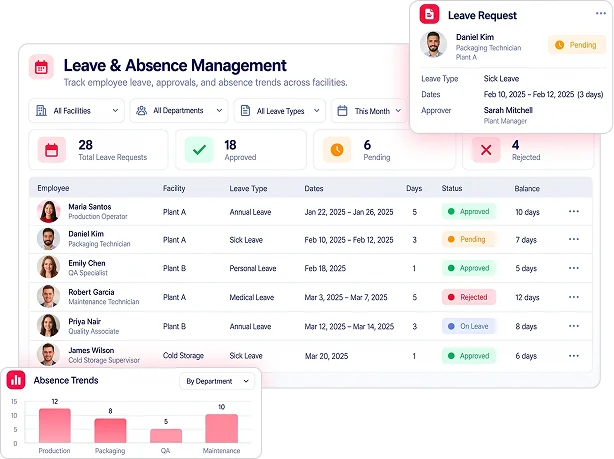The width and height of the screenshot is (614, 459).
Task: Click the document icon in All Leave Types filter
Action: coord(245,111)
